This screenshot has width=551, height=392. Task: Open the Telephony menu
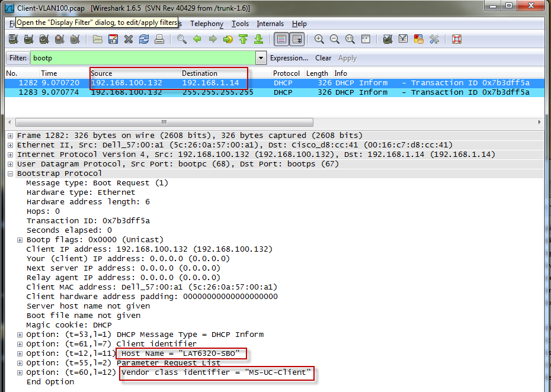207,24
